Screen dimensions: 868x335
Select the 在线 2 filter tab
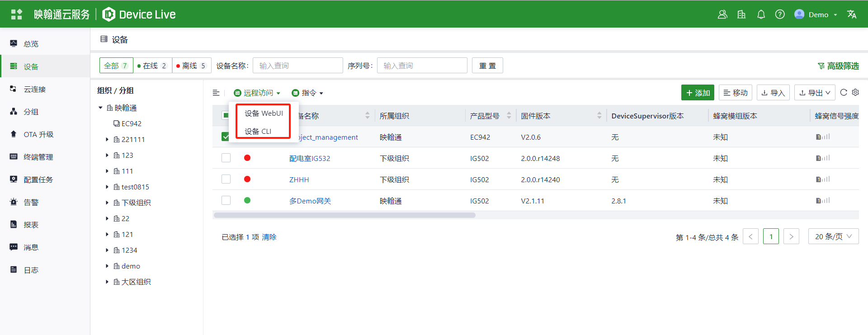pos(153,66)
